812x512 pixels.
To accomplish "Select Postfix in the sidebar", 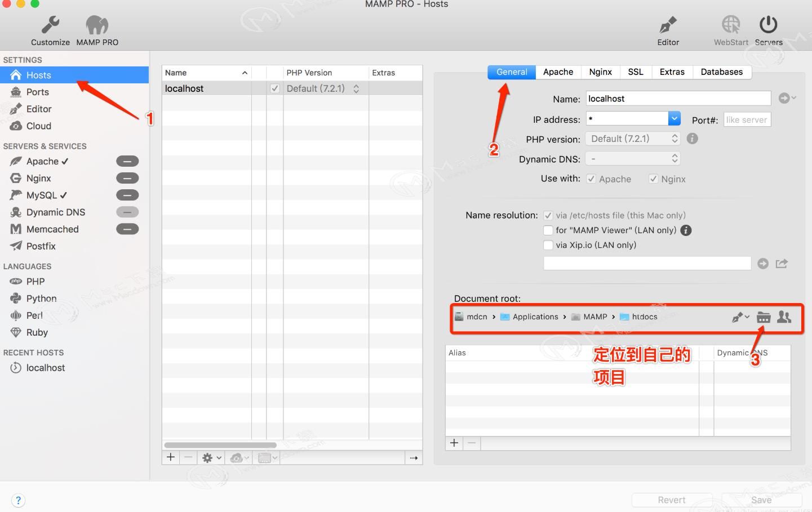I will tap(41, 246).
